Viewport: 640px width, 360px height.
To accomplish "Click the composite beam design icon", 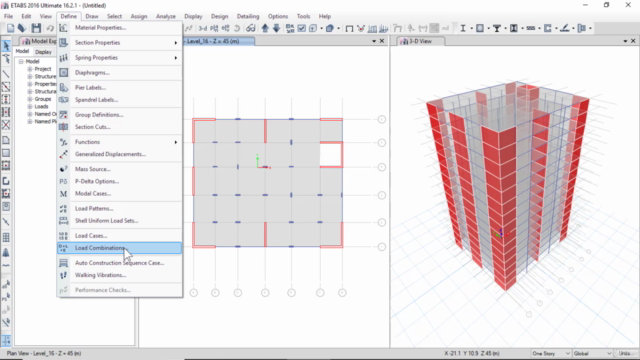I will tap(497, 28).
